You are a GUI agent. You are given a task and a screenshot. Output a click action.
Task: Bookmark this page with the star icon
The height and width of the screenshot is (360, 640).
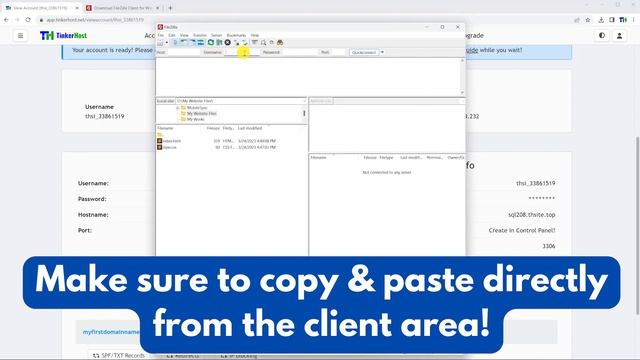[588, 20]
